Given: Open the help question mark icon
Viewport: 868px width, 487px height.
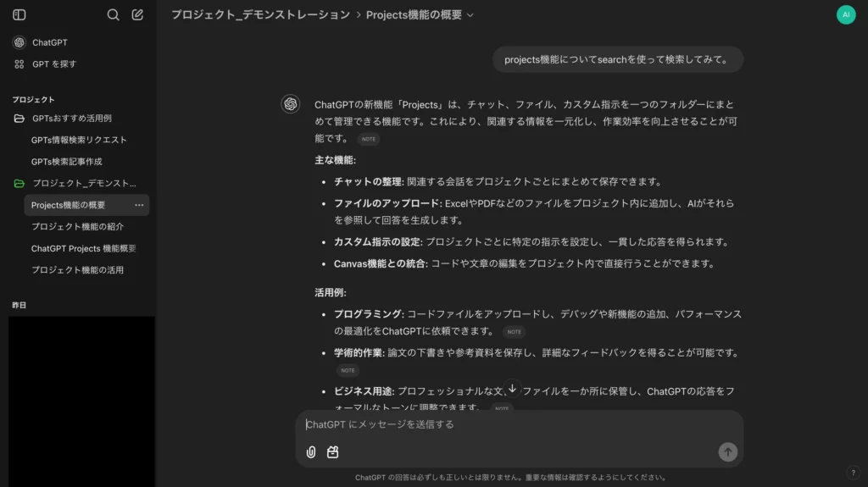Looking at the screenshot, I should pos(853,473).
